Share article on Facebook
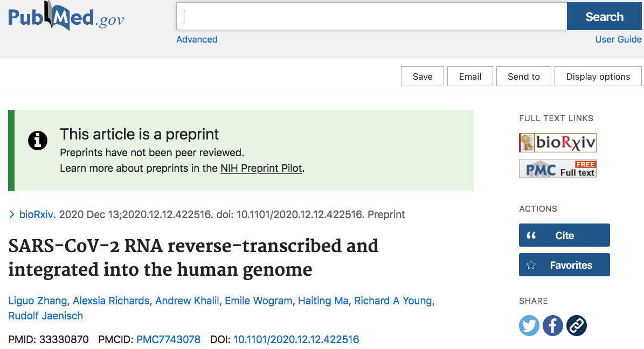Image resolution: width=644 pixels, height=349 pixels. click(552, 325)
